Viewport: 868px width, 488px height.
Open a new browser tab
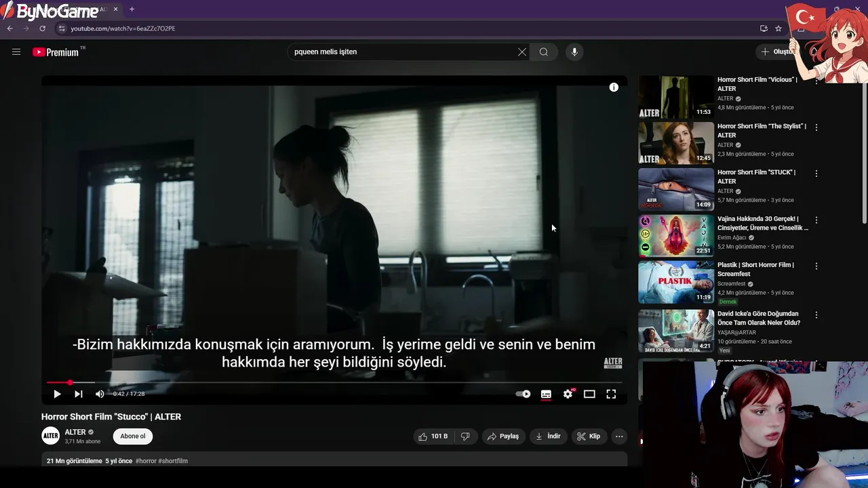132,9
